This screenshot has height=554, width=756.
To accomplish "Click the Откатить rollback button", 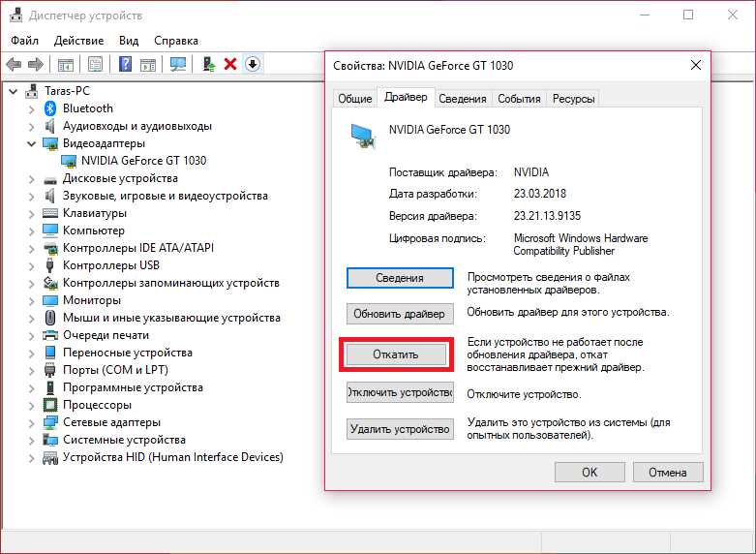I will pos(396,354).
